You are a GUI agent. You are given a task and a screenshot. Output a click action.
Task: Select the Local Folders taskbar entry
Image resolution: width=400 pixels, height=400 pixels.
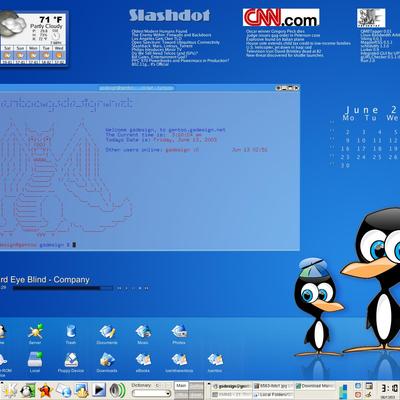click(273, 394)
